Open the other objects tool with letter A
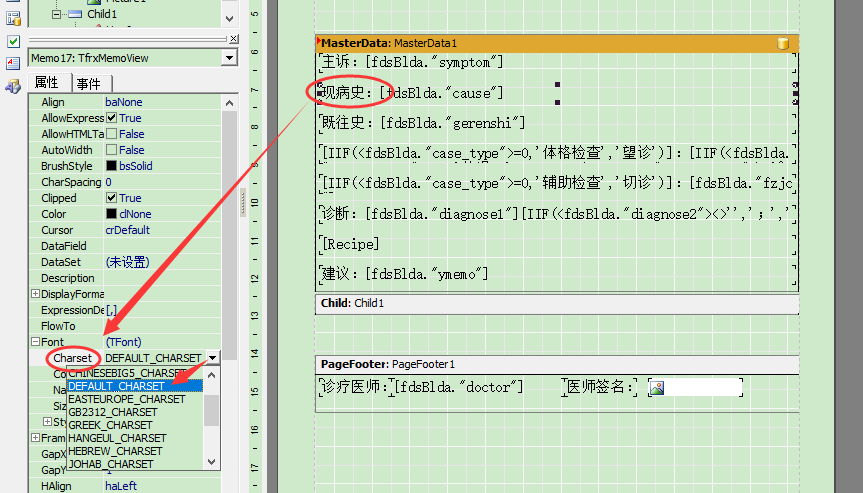Image resolution: width=863 pixels, height=493 pixels. 13,86
